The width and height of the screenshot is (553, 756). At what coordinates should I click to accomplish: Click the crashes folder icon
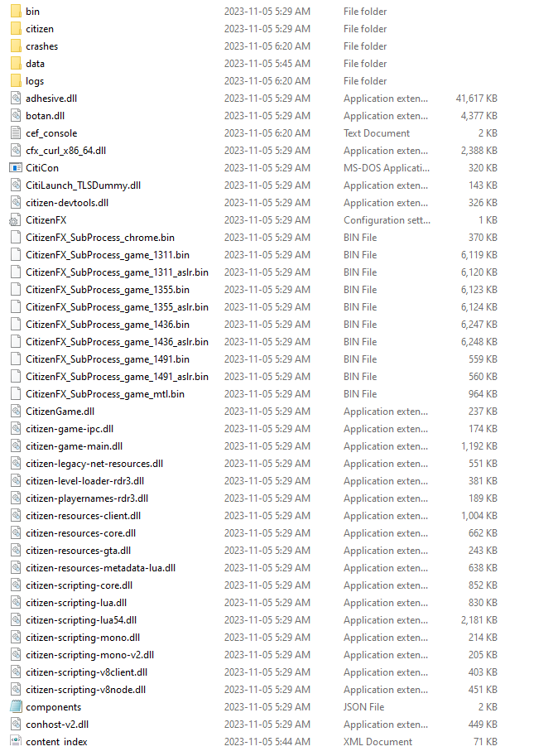coord(16,46)
